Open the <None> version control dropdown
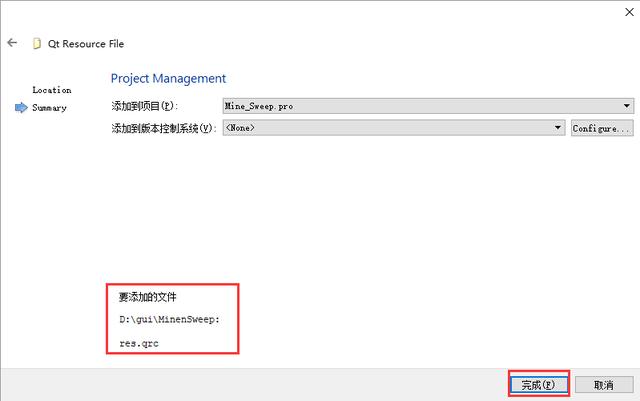 click(394, 128)
